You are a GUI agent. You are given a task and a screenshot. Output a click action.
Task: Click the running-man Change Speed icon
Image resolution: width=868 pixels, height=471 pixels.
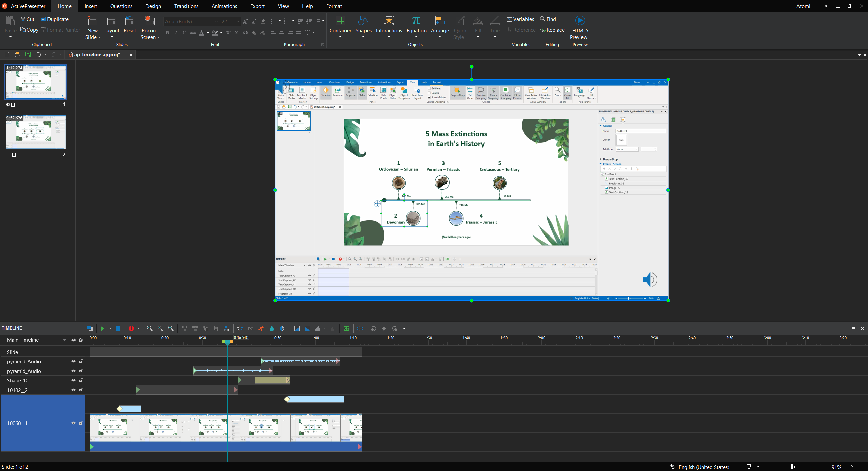[x=261, y=328]
